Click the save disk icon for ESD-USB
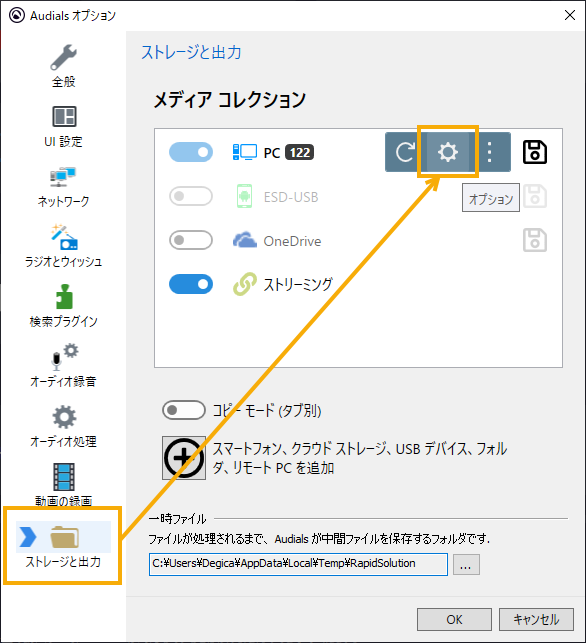 click(535, 196)
